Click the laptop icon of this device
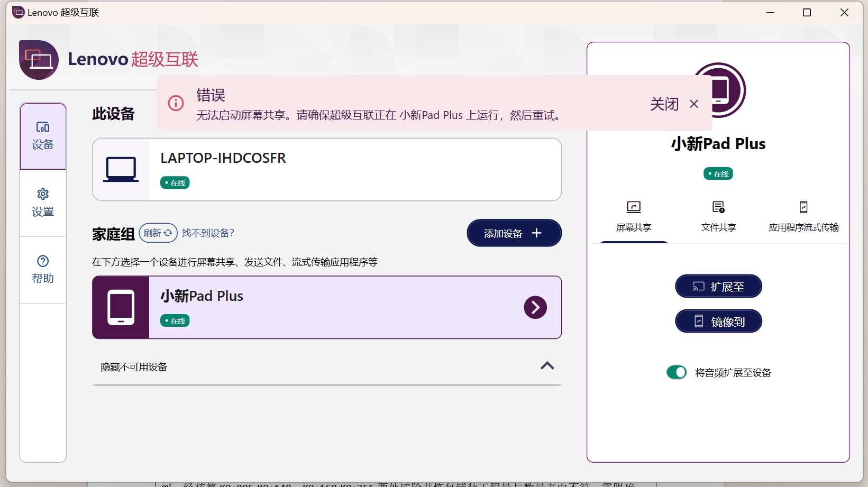This screenshot has height=487, width=868. 121,170
